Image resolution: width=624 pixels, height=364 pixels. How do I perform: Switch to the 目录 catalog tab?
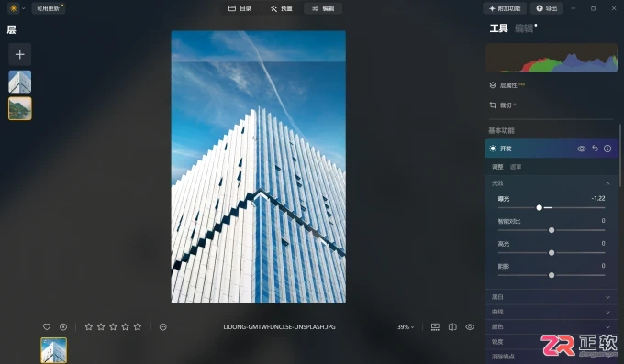click(x=240, y=8)
